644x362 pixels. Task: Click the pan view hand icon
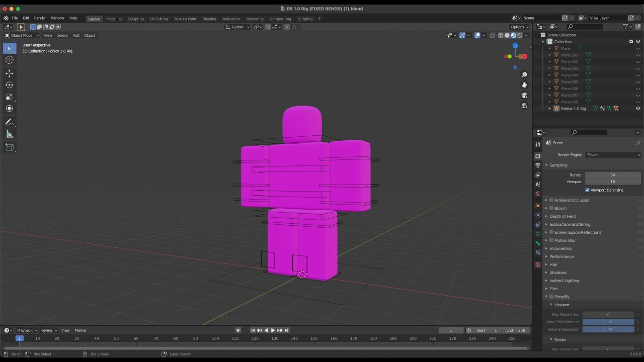(524, 85)
